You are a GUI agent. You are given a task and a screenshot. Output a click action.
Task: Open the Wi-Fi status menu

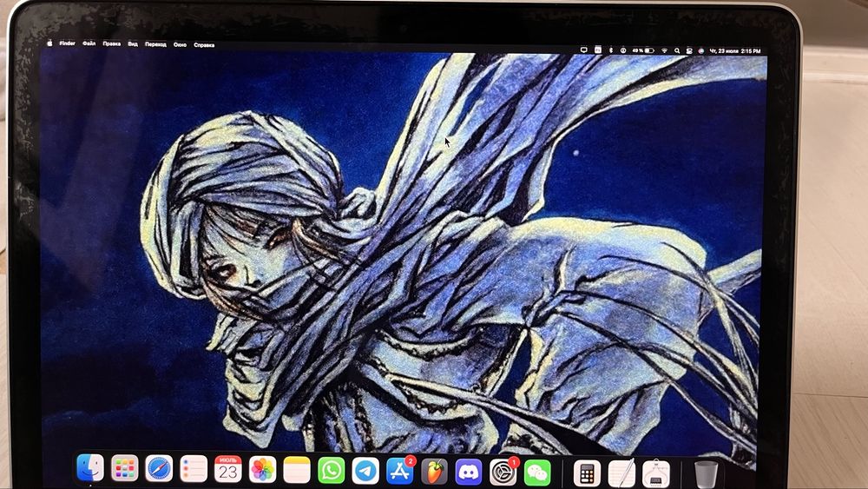tap(664, 50)
